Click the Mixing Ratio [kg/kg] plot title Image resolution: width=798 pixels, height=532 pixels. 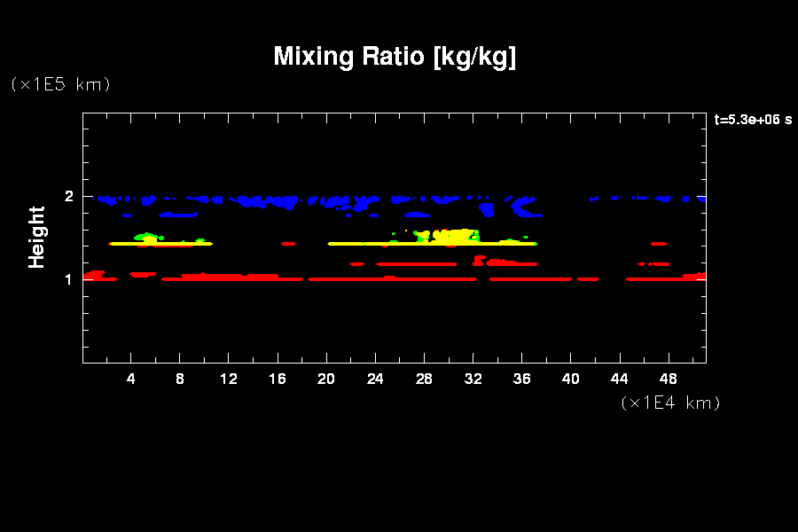click(x=395, y=57)
